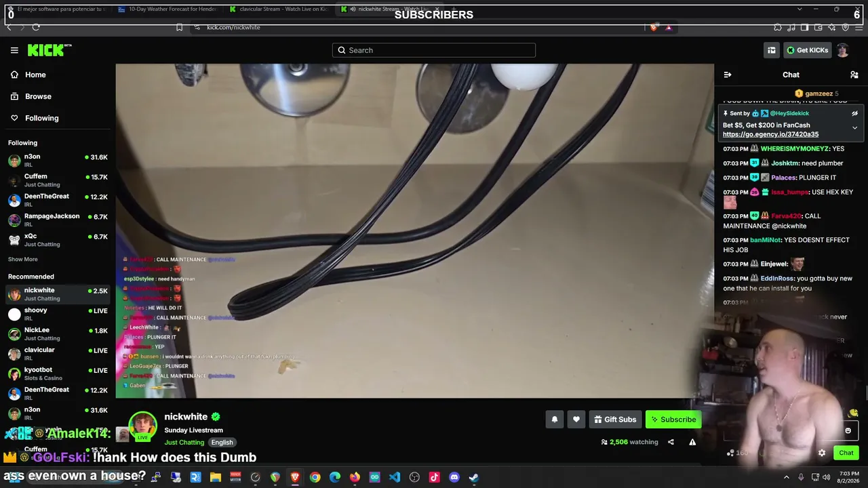The height and width of the screenshot is (488, 868).
Task: Expand the pinned message chevron
Action: pos(854,127)
